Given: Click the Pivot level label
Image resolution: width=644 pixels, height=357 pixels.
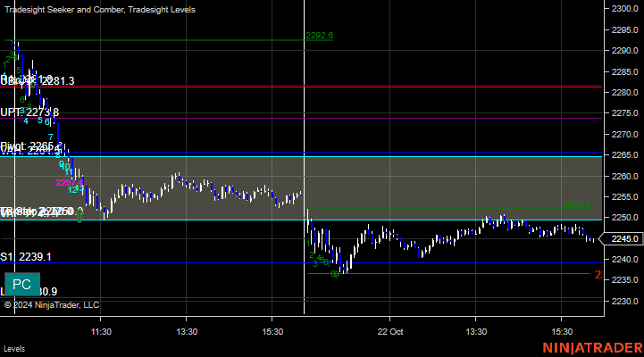Looking at the screenshot, I should tap(31, 145).
